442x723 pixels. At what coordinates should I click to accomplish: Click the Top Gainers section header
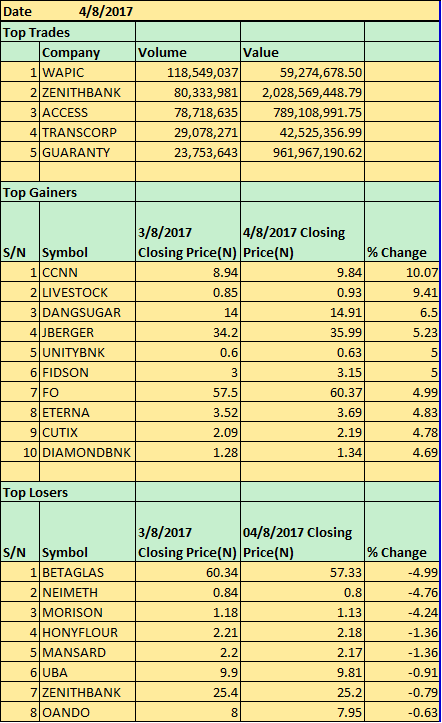click(x=68, y=192)
